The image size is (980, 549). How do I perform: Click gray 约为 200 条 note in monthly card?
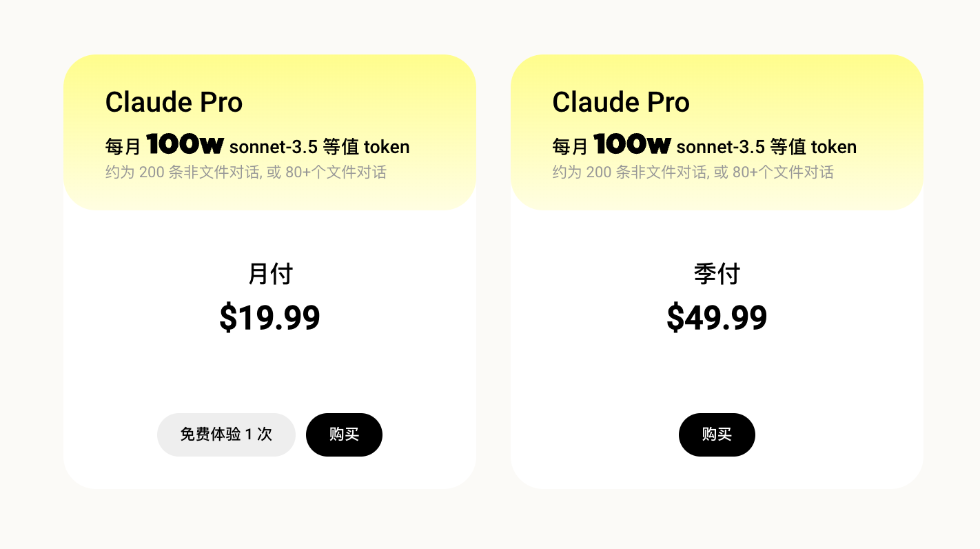(x=246, y=172)
